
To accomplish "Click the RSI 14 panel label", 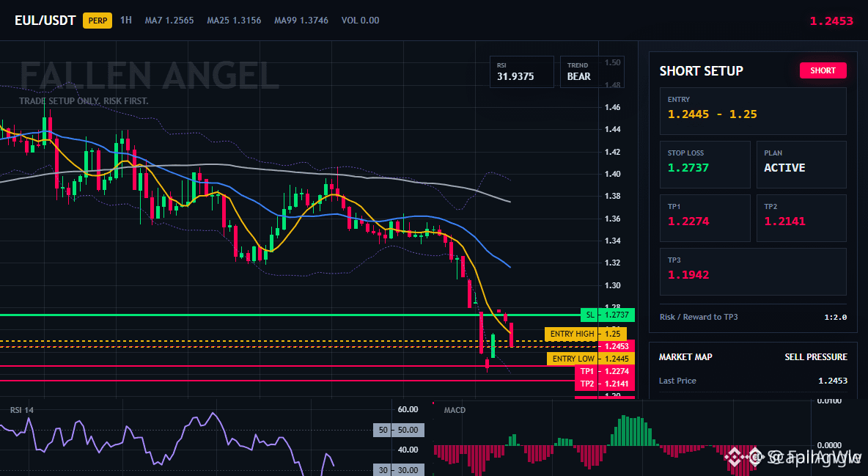I will [x=21, y=410].
